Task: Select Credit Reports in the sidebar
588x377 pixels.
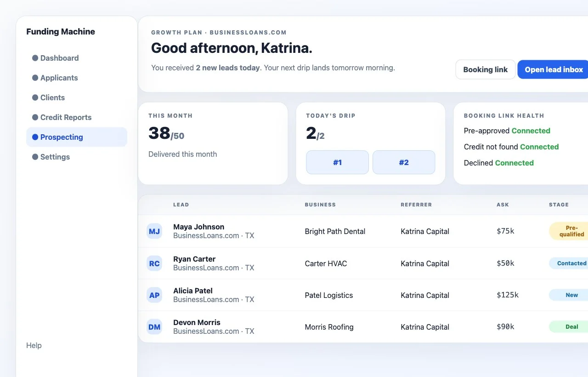Action: (77, 117)
